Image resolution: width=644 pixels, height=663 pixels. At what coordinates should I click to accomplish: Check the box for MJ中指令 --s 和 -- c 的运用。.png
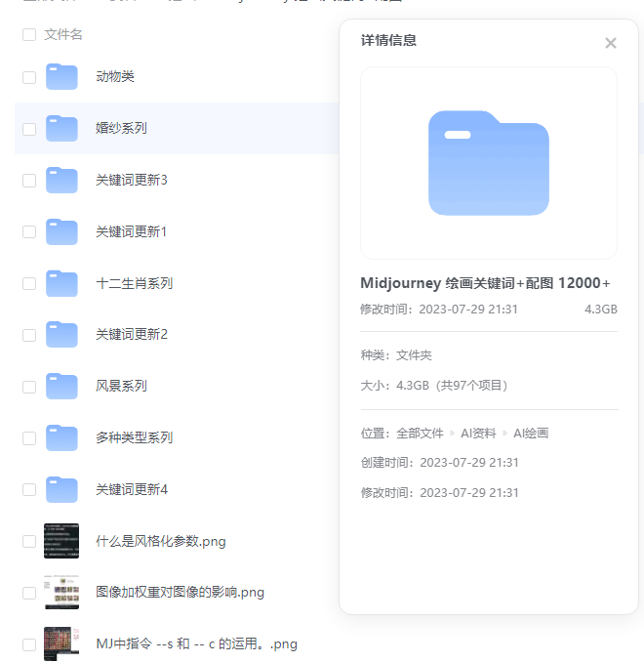[x=29, y=644]
